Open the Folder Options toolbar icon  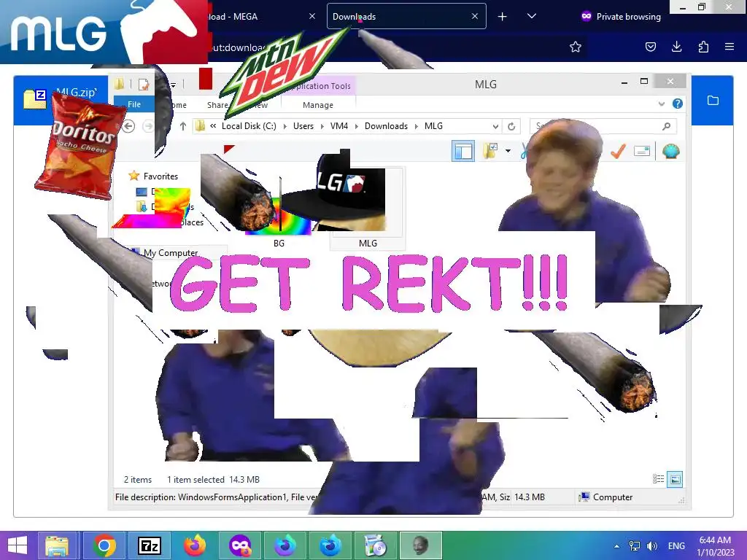pyautogui.click(x=490, y=152)
